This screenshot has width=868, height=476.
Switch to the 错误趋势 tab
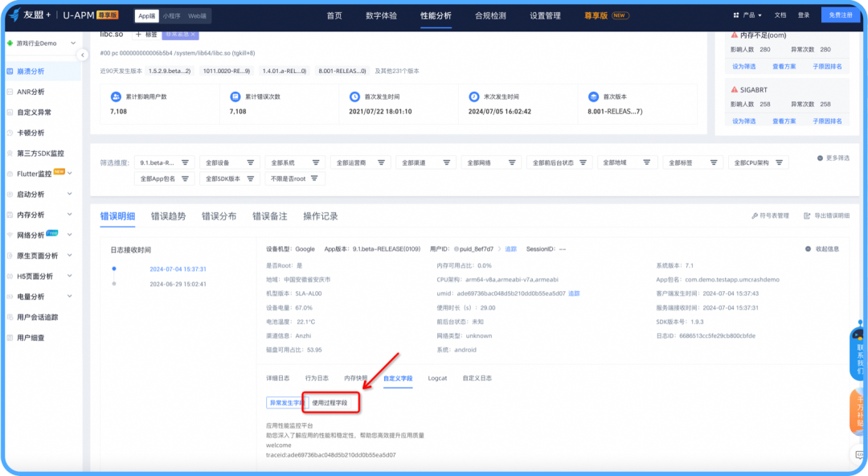coord(168,216)
